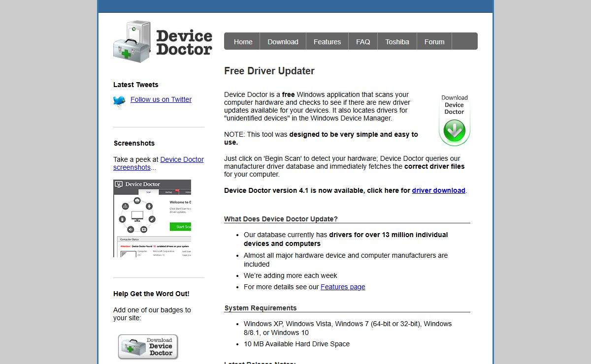Visit the Forum menu item
The width and height of the screenshot is (591, 364).
point(434,42)
